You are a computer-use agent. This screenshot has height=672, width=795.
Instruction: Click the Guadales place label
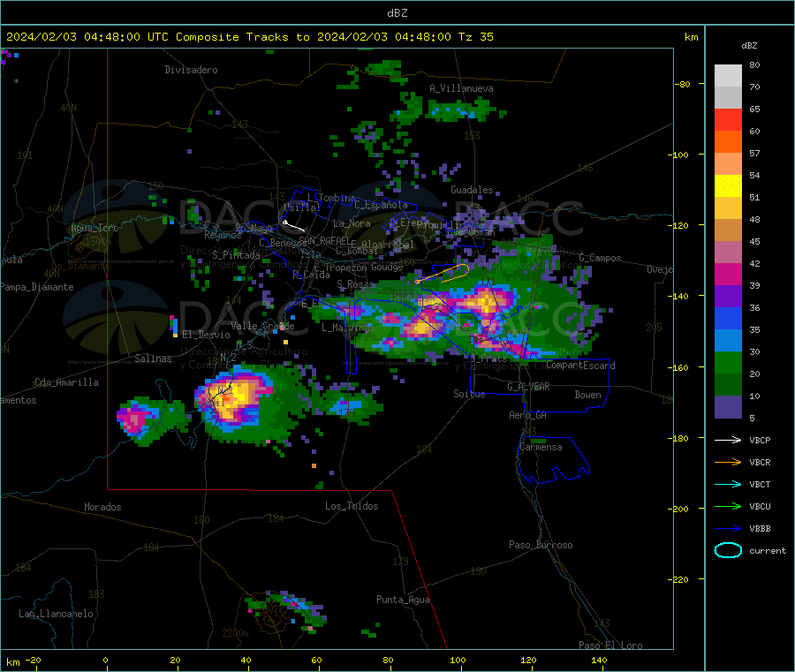click(x=472, y=190)
